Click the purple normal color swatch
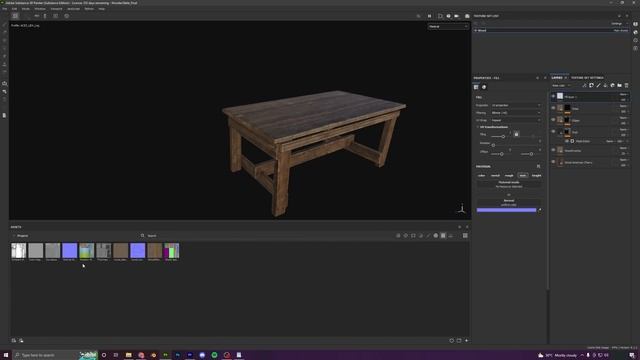 (507, 210)
